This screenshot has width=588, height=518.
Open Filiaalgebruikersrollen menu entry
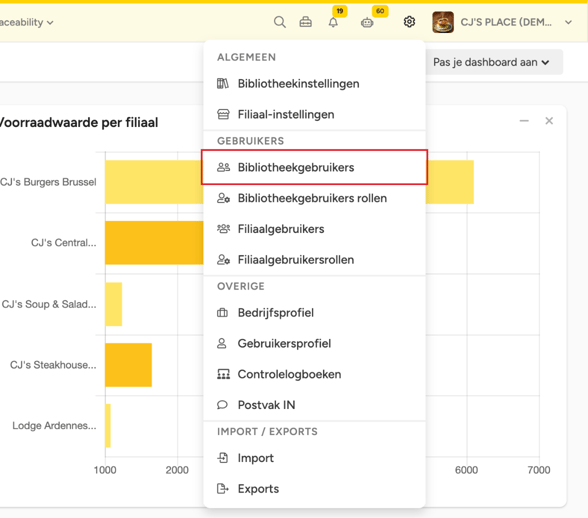pos(314,260)
